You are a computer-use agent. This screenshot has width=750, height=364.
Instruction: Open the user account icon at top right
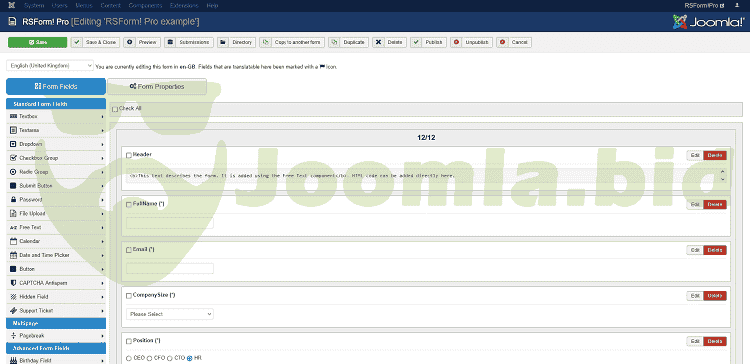737,6
